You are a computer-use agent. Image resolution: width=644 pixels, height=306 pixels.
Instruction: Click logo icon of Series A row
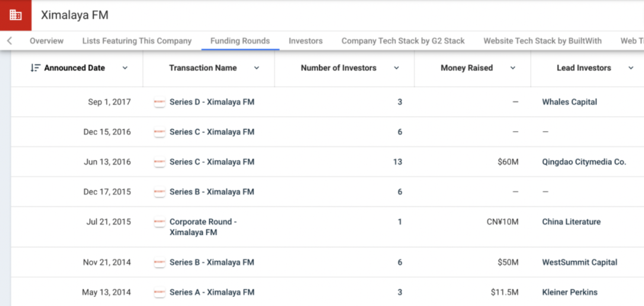[x=159, y=293]
